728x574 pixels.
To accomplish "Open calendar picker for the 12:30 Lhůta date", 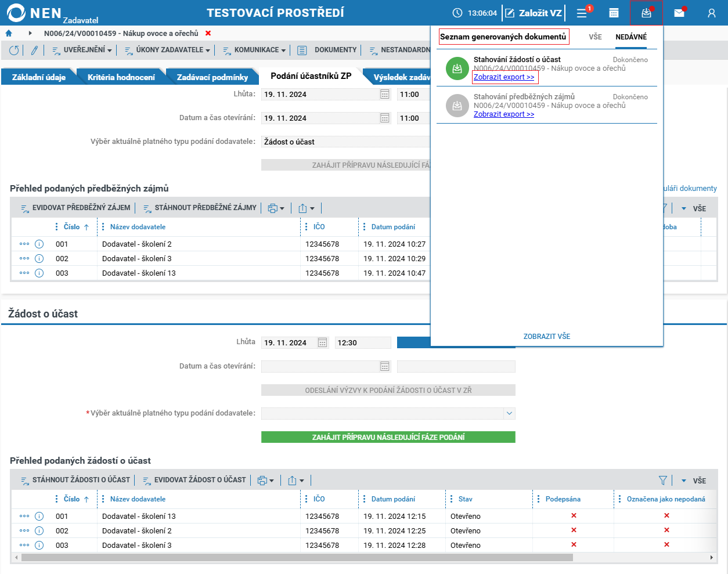I will (323, 342).
